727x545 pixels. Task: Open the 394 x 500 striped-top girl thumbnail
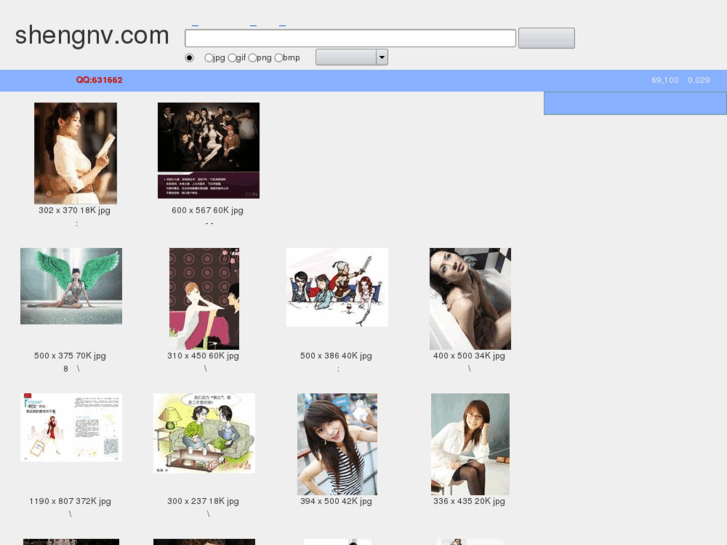337,444
